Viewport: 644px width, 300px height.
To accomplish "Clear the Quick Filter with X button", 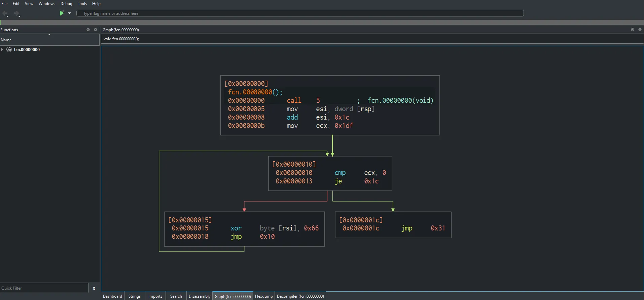I will click(x=94, y=288).
